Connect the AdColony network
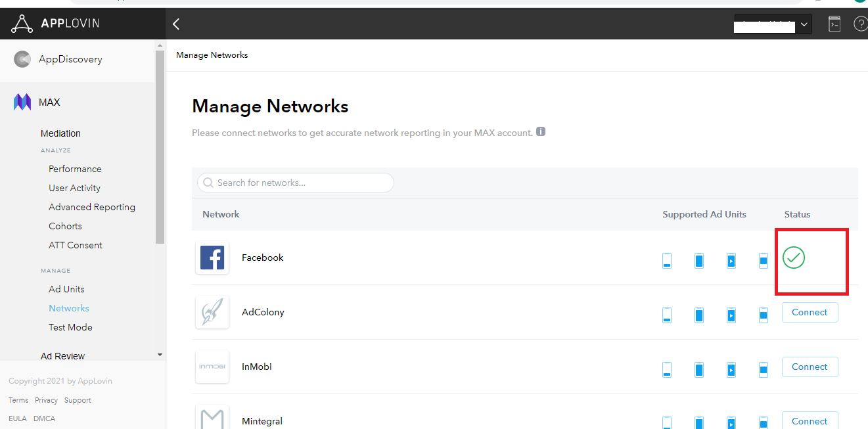 (x=810, y=312)
